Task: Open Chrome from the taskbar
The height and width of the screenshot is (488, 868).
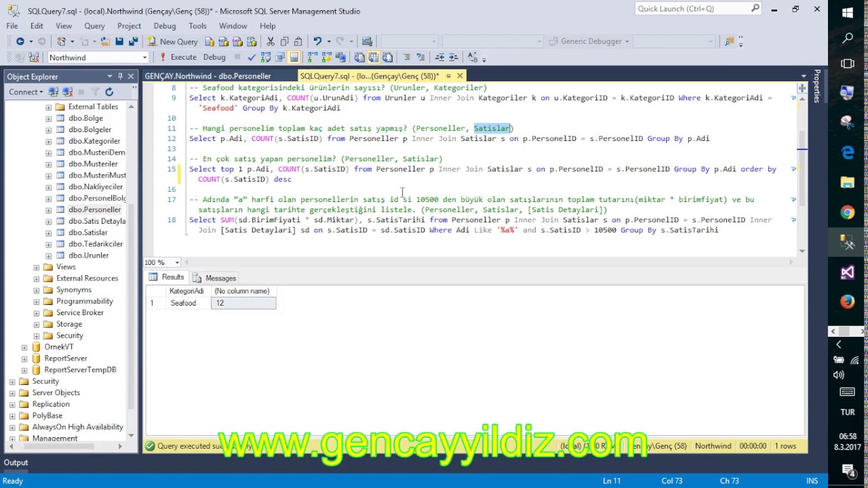Action: coord(848,213)
